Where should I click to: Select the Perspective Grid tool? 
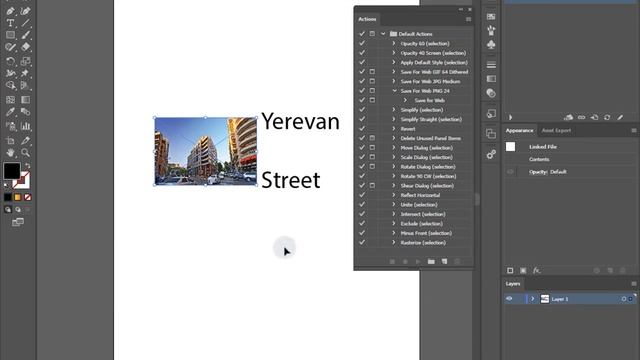pos(25,85)
